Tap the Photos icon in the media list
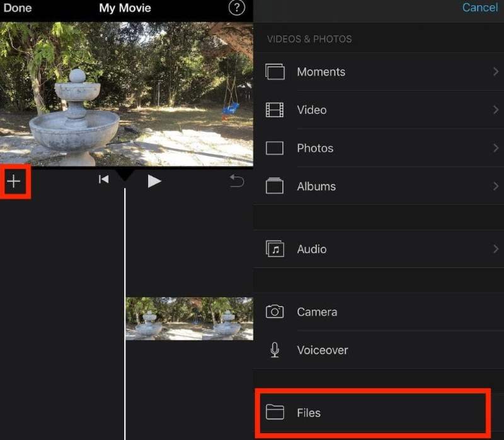The width and height of the screenshot is (504, 440). click(x=276, y=148)
